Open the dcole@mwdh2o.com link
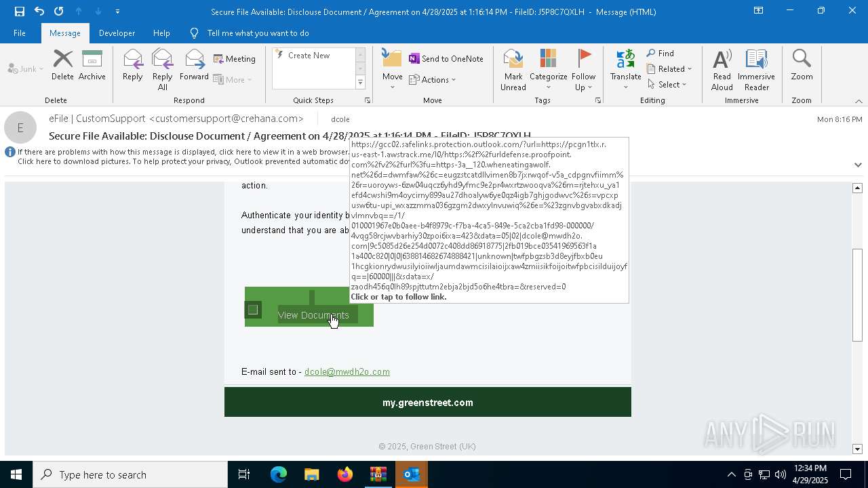This screenshot has height=488, width=868. pos(347,371)
